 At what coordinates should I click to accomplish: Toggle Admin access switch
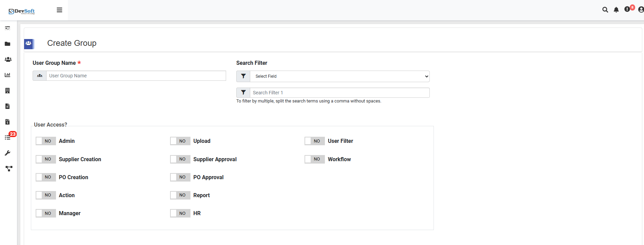(46, 141)
